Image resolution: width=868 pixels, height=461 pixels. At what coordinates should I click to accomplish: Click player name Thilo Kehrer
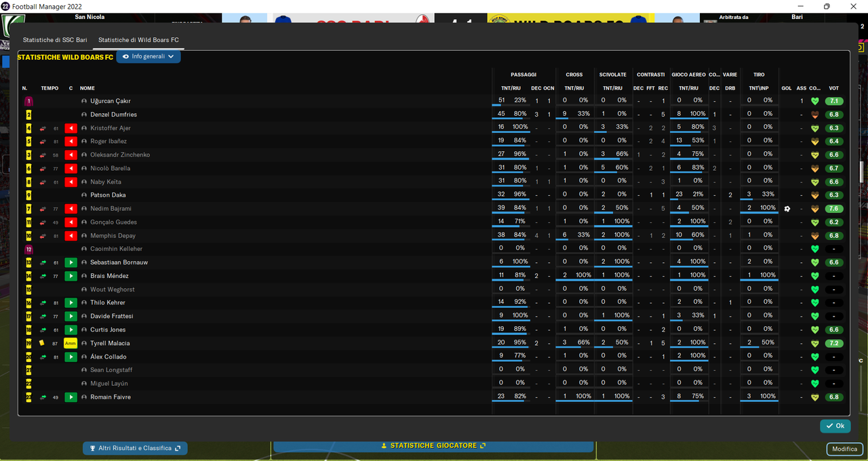coord(108,303)
